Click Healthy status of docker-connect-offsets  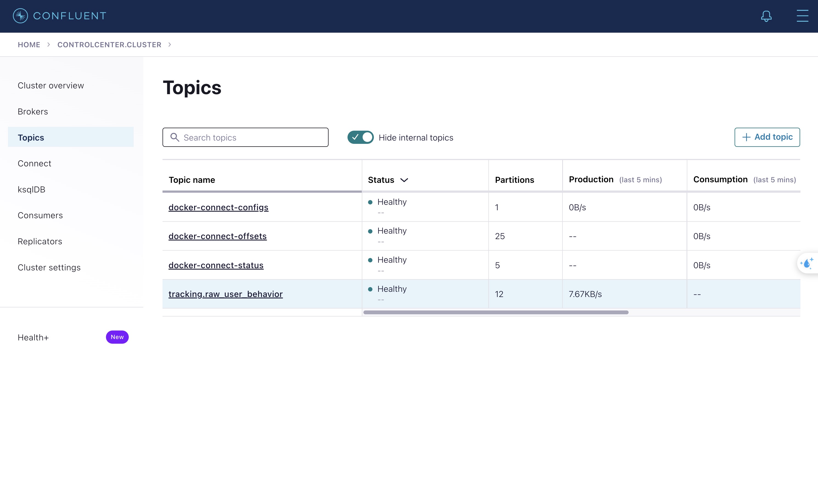[392, 231]
